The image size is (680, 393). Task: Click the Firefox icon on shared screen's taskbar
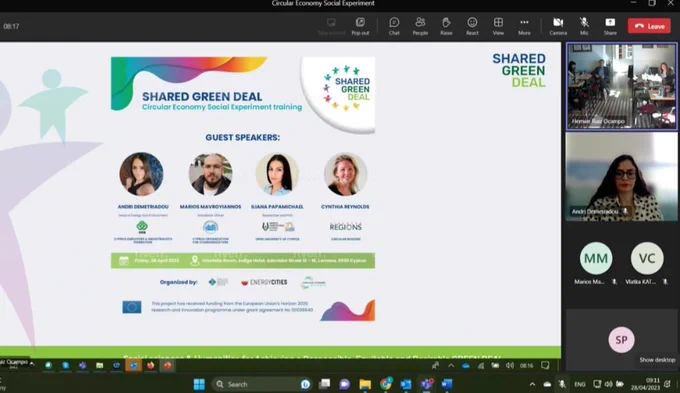(x=150, y=366)
